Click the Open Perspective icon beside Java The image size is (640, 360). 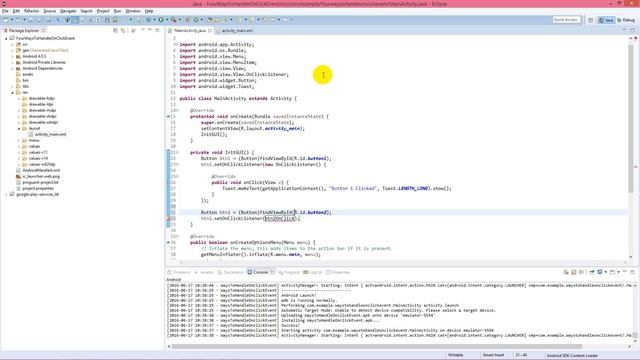(591, 20)
